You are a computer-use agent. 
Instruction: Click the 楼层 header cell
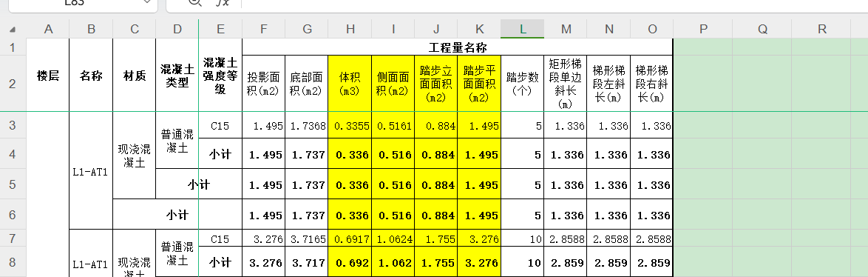(48, 76)
